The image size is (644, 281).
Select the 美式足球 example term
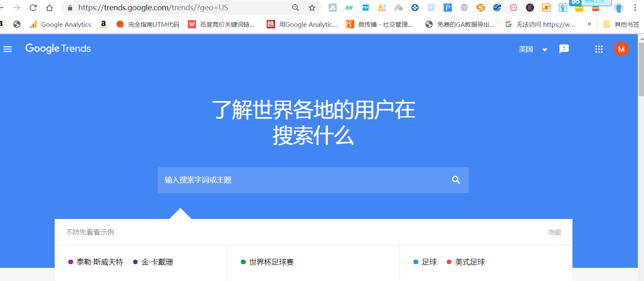pos(466,262)
